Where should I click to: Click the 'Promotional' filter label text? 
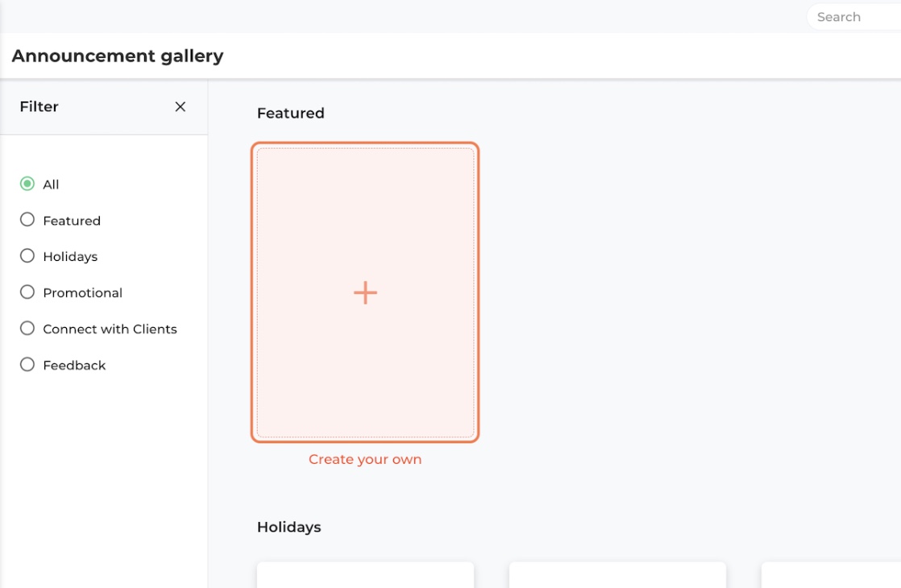(x=83, y=293)
